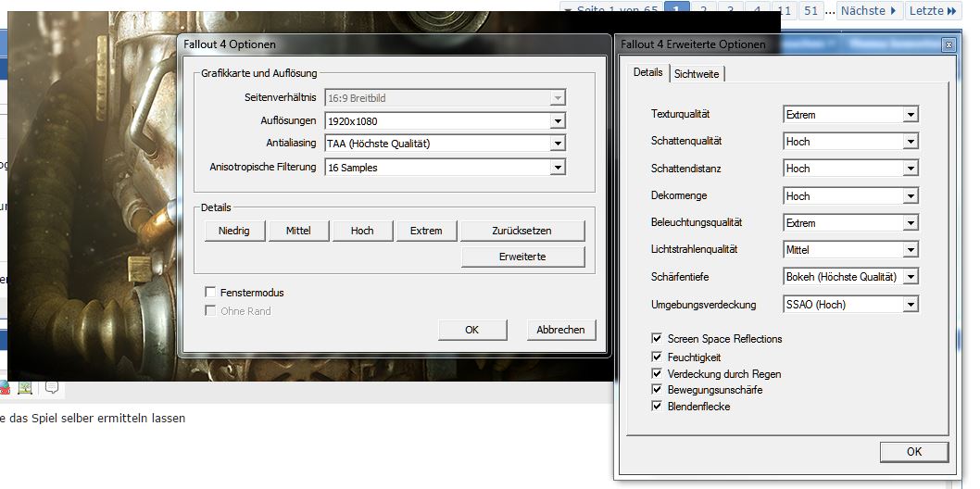
Task: Click Abbrechen in Fallout 4 Optionen
Action: [560, 330]
